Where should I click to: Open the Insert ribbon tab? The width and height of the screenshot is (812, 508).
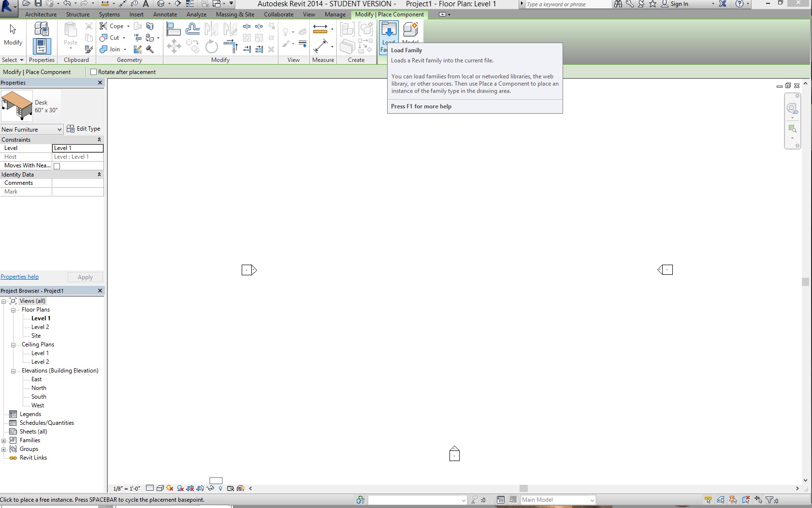tap(136, 15)
